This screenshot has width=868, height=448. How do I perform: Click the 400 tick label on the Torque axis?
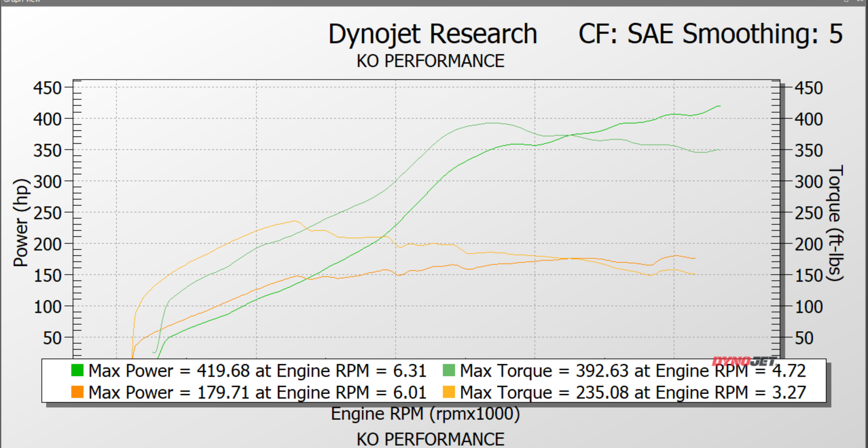(809, 119)
